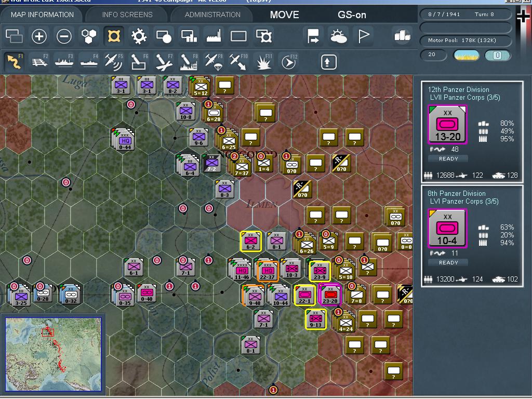This screenshot has height=399, width=532.
Task: Select the orange-outlined HQ 22-37 counter
Action: (x=268, y=271)
